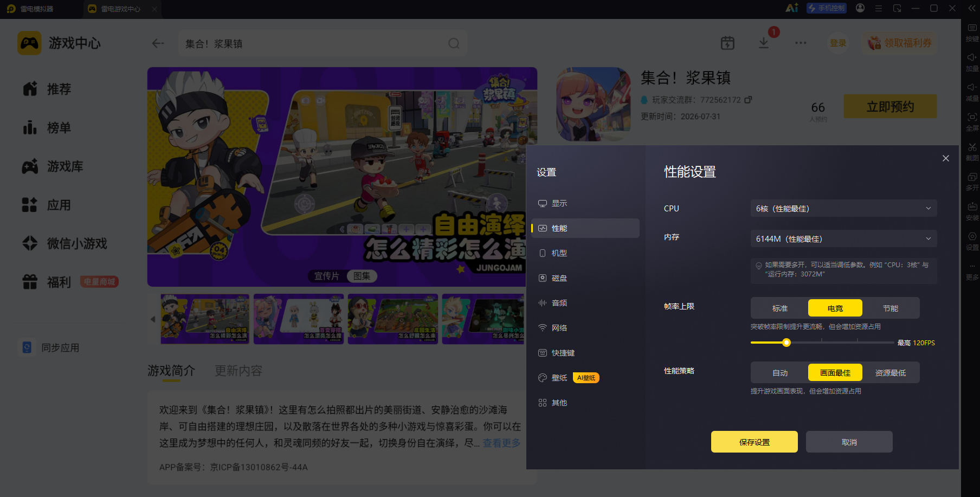Image resolution: width=980 pixels, height=497 pixels.
Task: Select the 游戏简介 tab
Action: pos(171,371)
